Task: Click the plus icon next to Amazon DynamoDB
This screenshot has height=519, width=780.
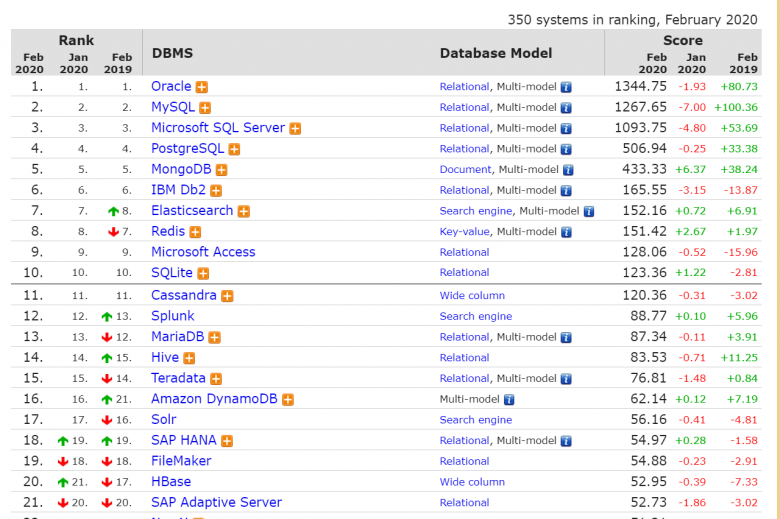Action: tap(288, 400)
